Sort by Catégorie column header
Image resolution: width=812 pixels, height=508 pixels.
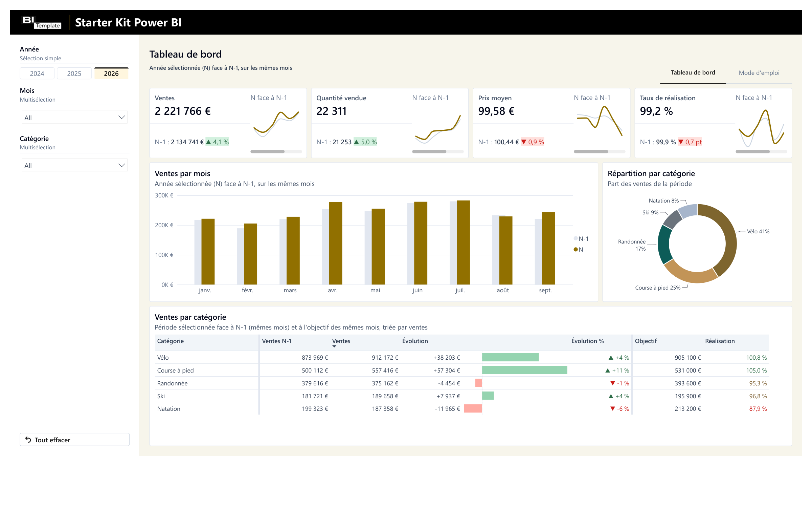click(x=171, y=341)
